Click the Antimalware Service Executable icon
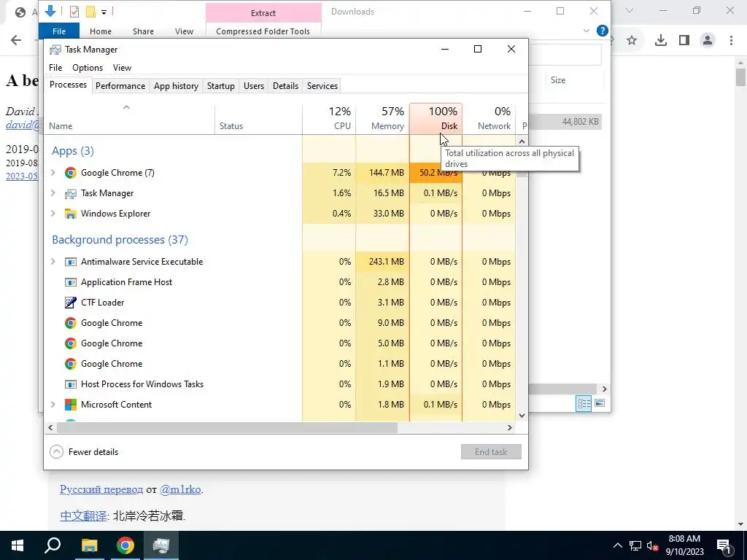 pyautogui.click(x=71, y=262)
